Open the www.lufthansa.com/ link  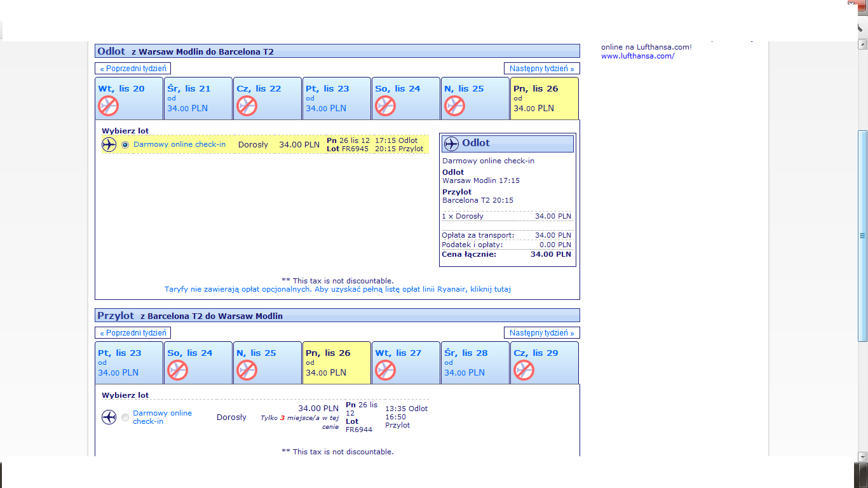click(x=638, y=56)
